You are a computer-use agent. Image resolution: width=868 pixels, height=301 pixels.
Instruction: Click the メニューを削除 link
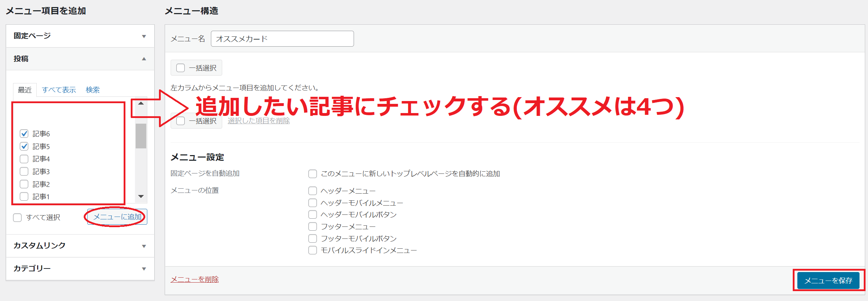[195, 279]
